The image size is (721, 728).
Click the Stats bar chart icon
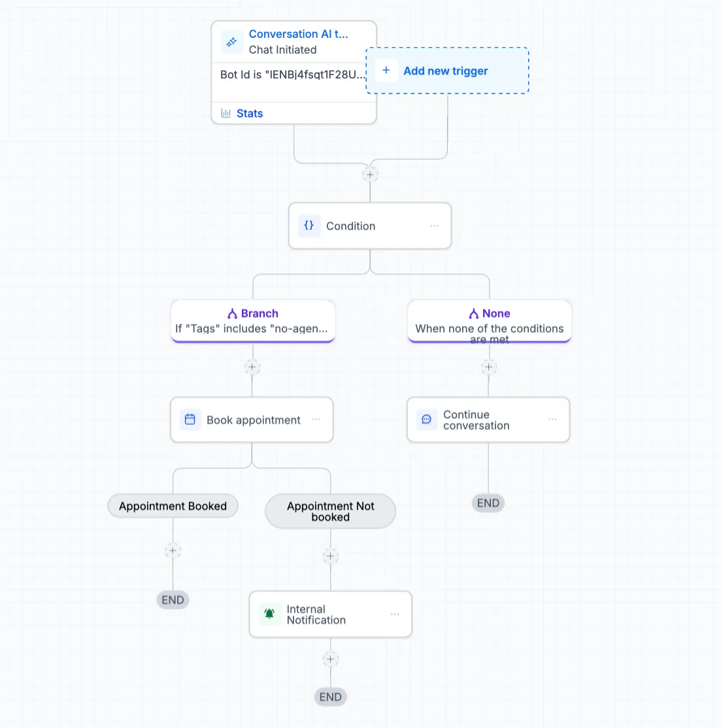(x=226, y=113)
